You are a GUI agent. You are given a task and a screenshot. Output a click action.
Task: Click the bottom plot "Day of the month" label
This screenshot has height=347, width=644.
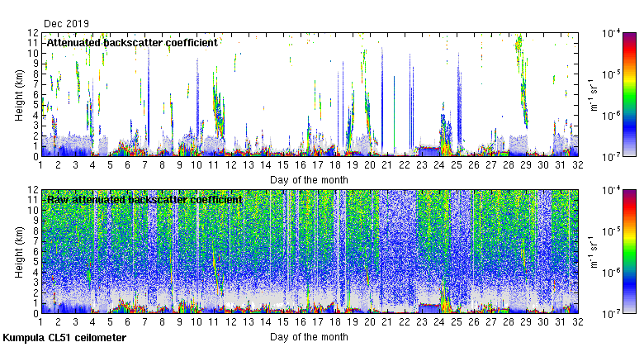tap(309, 337)
